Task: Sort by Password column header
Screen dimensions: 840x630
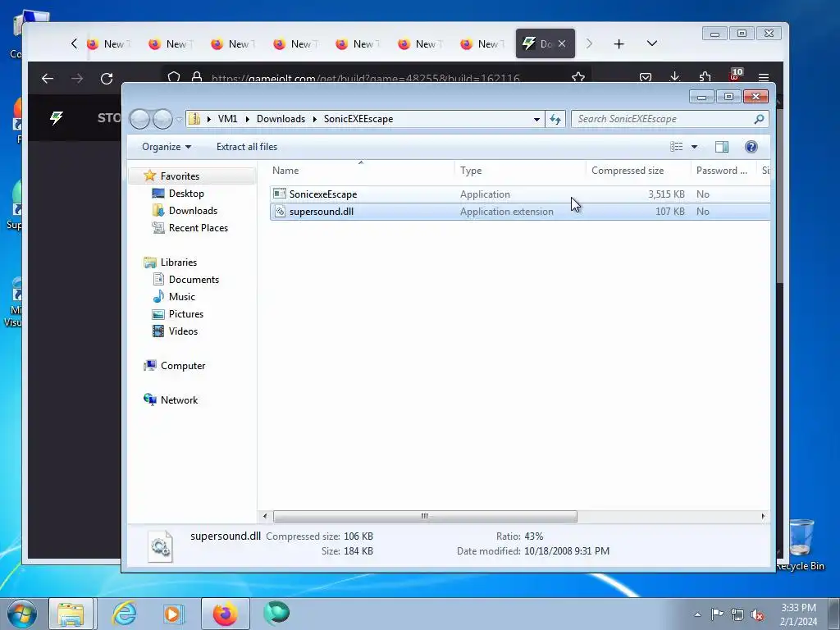Action: pyautogui.click(x=722, y=171)
